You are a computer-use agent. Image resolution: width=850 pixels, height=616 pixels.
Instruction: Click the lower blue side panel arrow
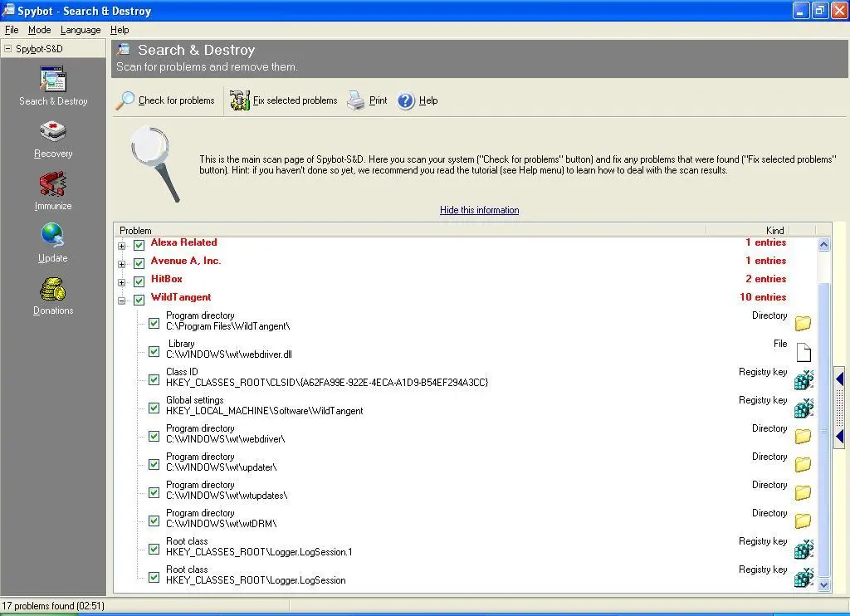point(840,437)
